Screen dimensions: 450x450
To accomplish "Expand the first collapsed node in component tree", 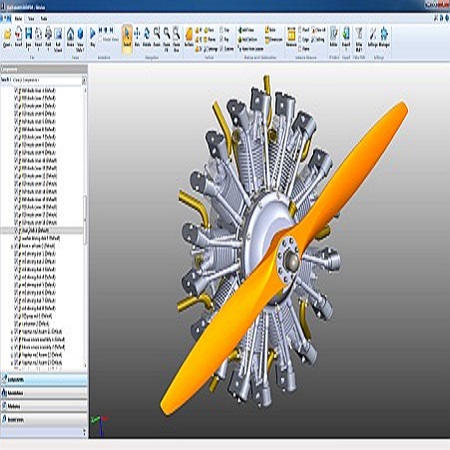I will pyautogui.click(x=12, y=246).
